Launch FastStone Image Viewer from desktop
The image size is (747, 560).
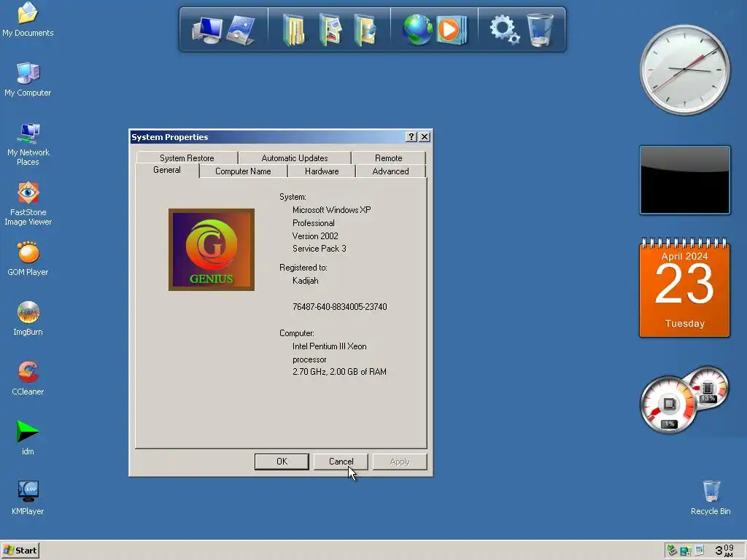[28, 204]
